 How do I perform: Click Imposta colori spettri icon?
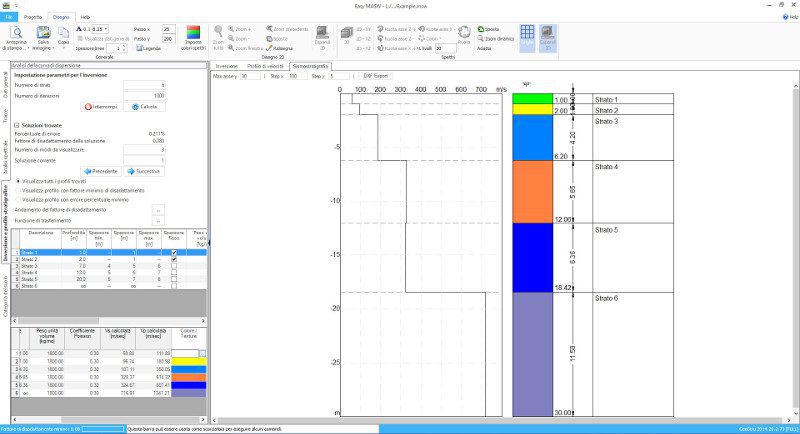pos(194,32)
